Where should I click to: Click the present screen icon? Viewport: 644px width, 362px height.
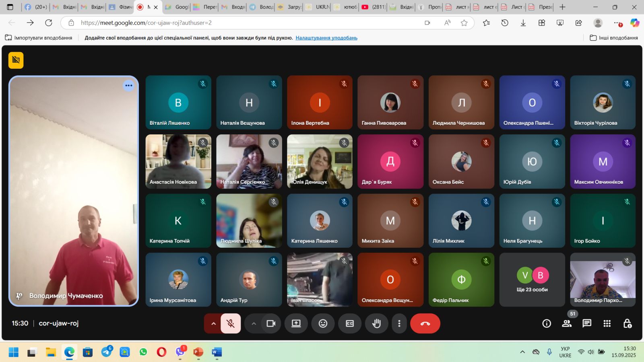click(x=296, y=323)
